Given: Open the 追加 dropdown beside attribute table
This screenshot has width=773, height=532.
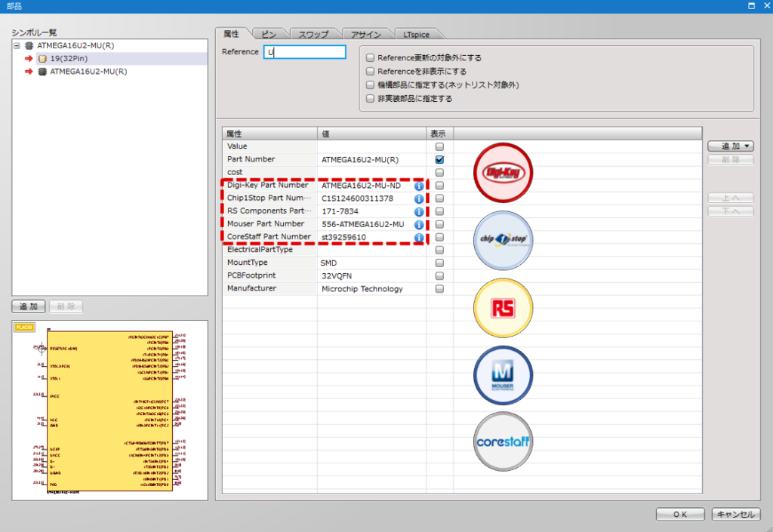Looking at the screenshot, I should click(731, 146).
